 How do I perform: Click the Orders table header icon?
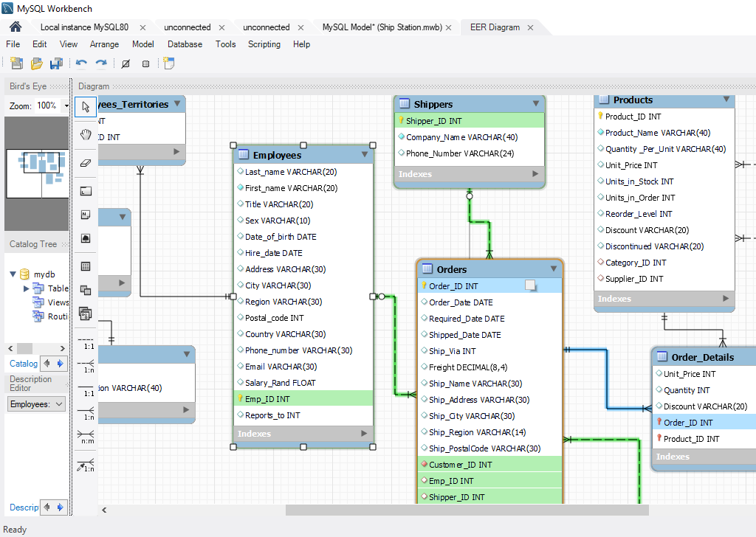tap(427, 268)
